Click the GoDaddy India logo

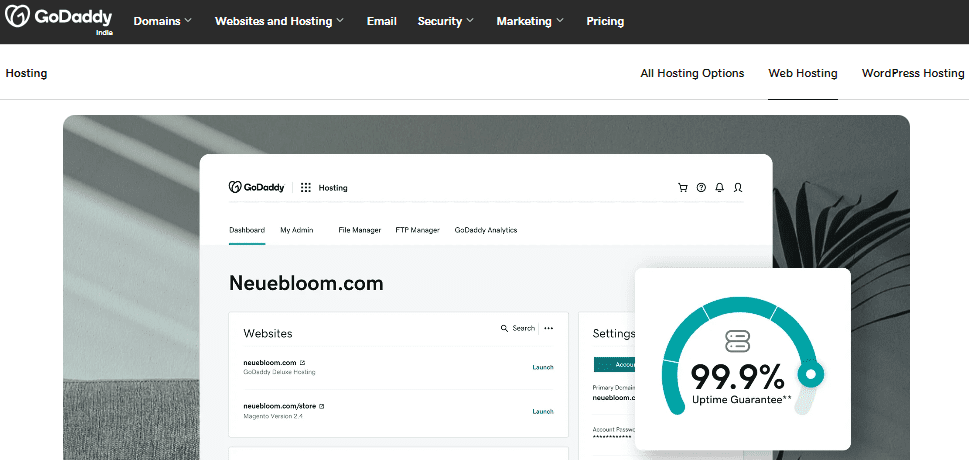(59, 19)
